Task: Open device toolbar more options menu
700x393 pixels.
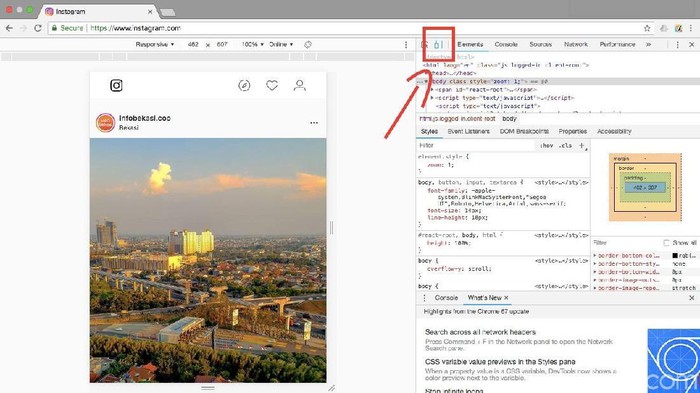Action: pos(406,45)
